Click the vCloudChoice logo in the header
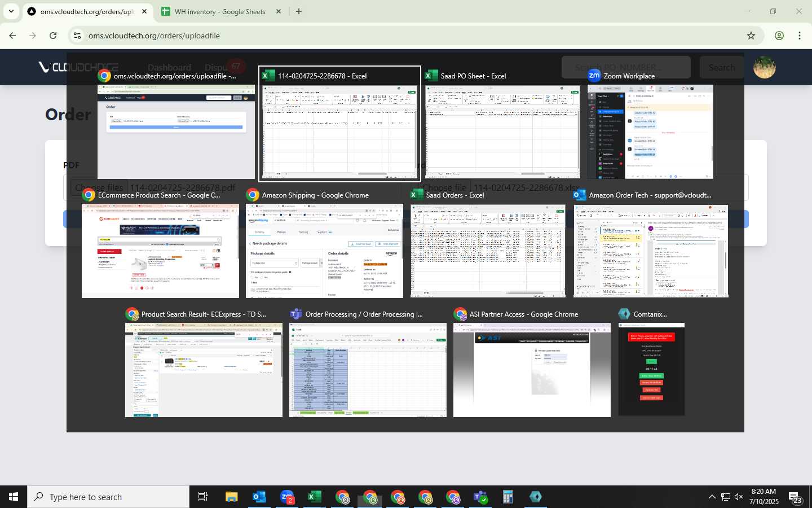Image resolution: width=812 pixels, height=508 pixels. [x=78, y=67]
